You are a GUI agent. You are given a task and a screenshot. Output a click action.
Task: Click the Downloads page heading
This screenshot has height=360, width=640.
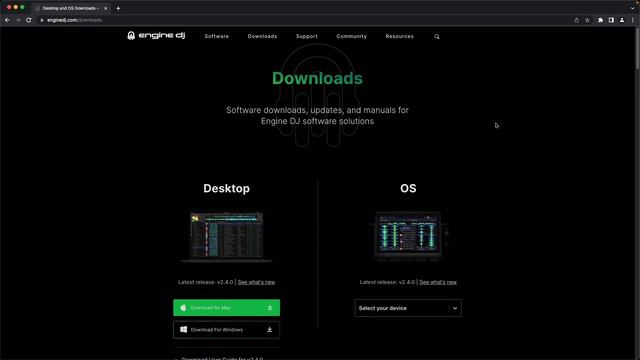317,78
